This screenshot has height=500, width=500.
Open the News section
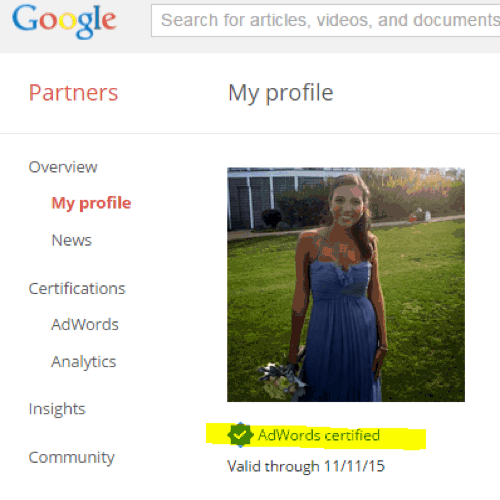[x=72, y=240]
